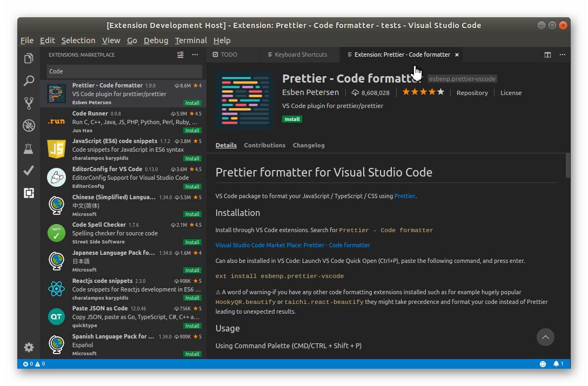588x386 pixels.
Task: Click the Esben Petersen publisher name
Action: pos(311,92)
